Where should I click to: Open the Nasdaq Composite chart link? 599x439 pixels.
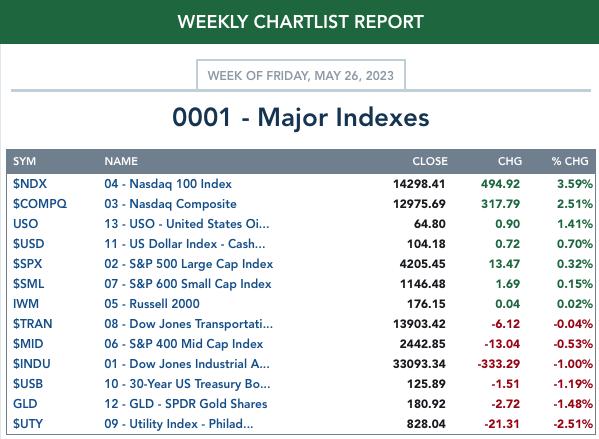tap(170, 204)
